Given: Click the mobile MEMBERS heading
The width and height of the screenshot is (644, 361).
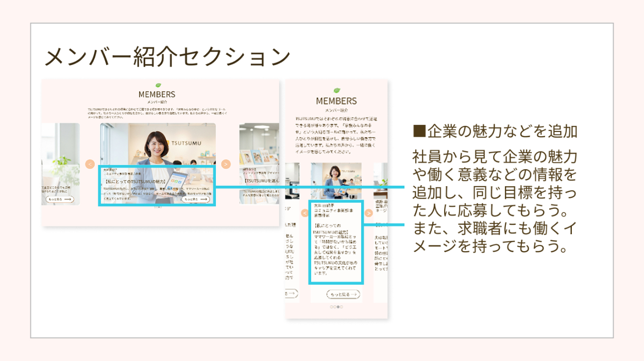Looking at the screenshot, I should point(336,101).
